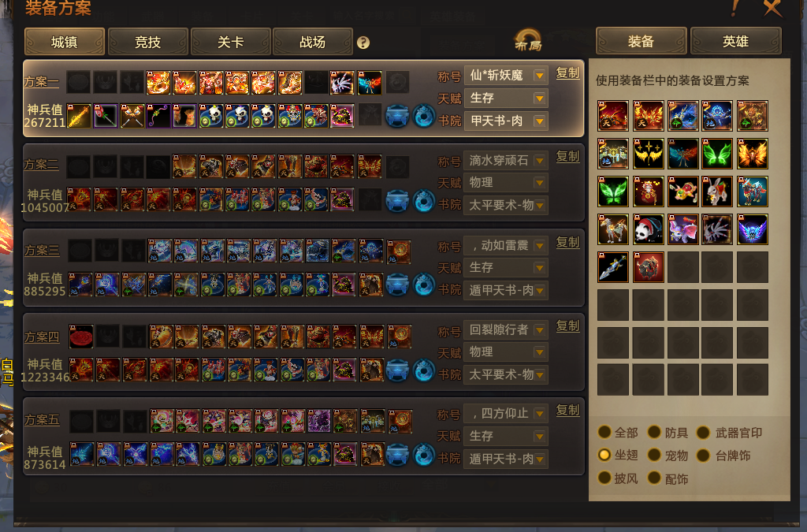This screenshot has height=532, width=807.
Task: Select the 宠物 filter radio button
Action: point(655,455)
